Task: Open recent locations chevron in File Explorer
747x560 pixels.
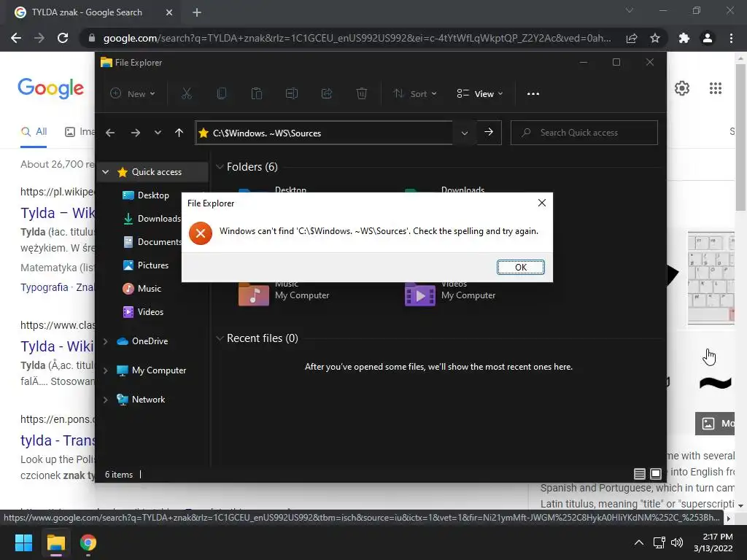Action: [x=158, y=133]
